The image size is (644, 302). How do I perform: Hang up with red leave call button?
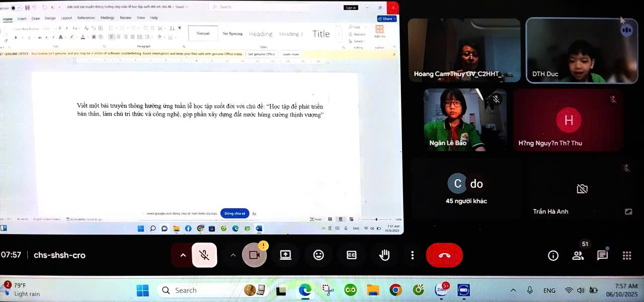click(444, 255)
